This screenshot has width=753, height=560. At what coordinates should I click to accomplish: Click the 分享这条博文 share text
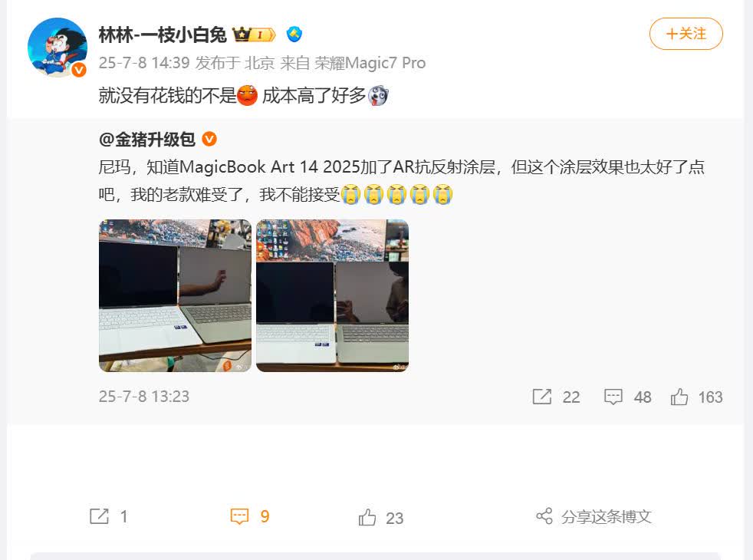[x=607, y=517]
